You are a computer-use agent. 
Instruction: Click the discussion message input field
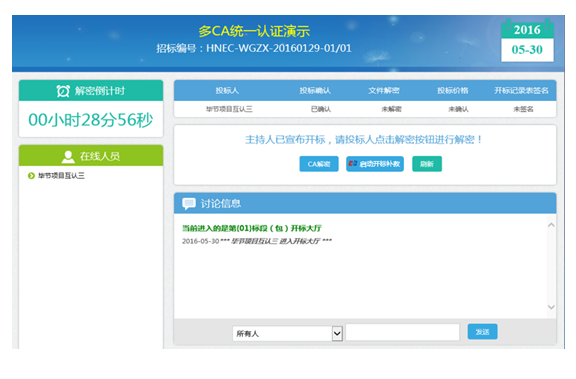tap(402, 332)
